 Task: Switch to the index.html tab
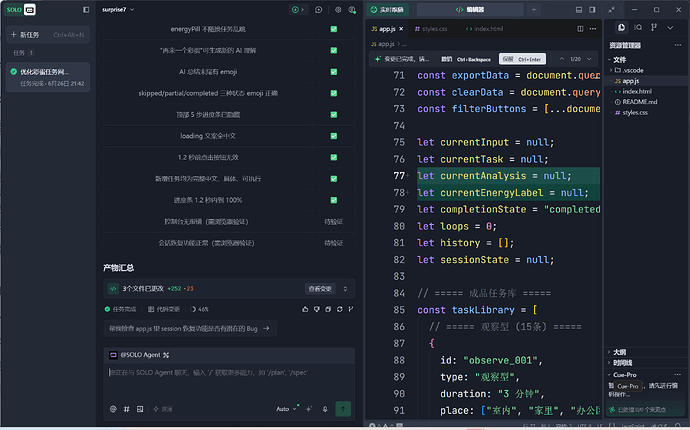tap(484, 29)
